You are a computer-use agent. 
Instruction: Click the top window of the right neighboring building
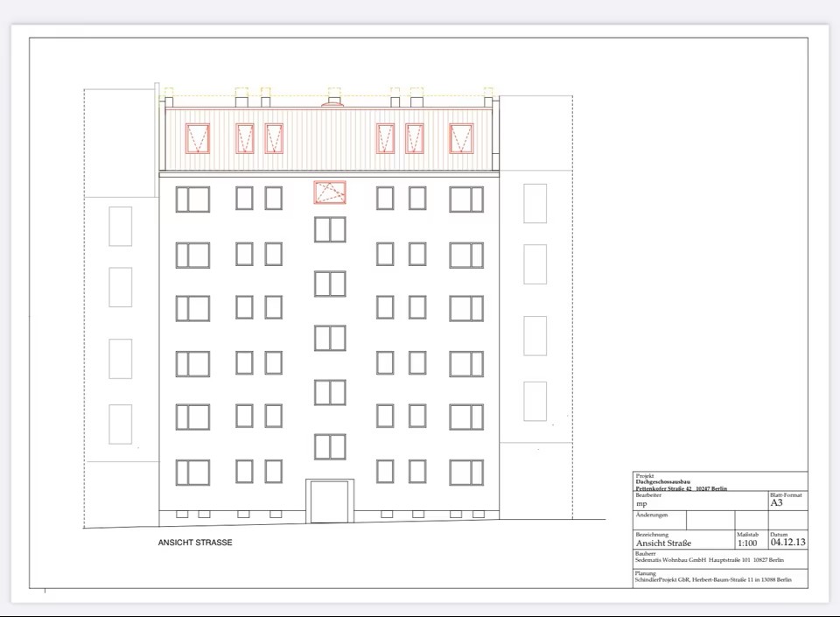(x=535, y=203)
